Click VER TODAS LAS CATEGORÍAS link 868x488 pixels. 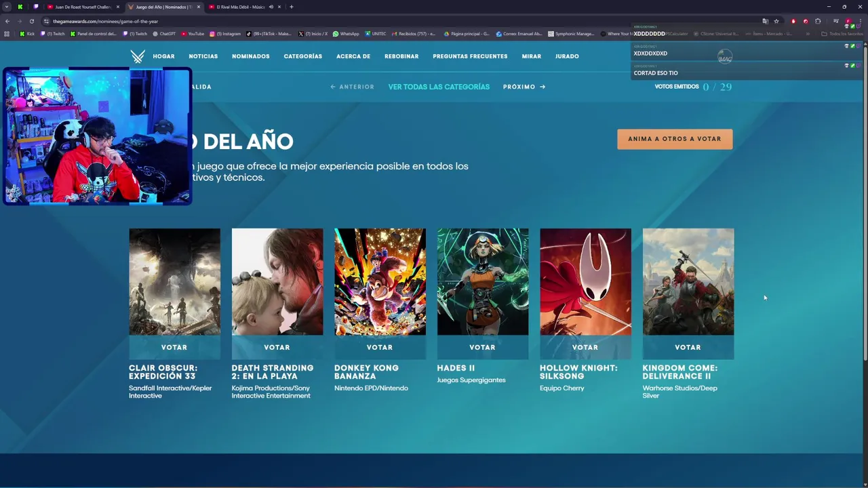click(x=439, y=87)
